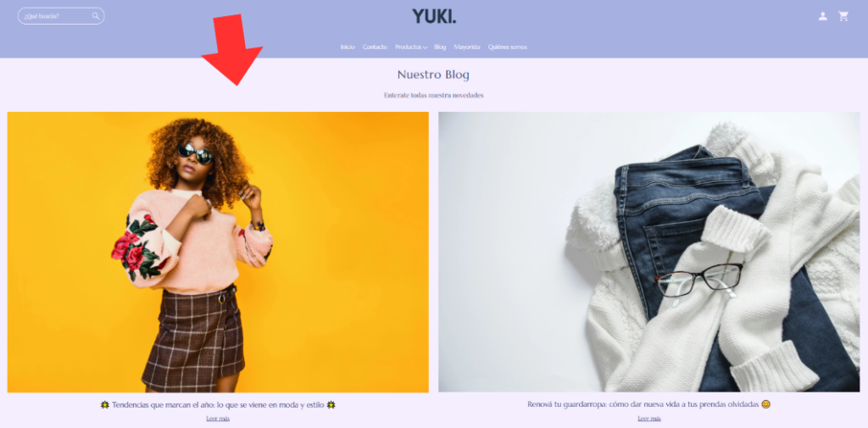Navigate to Quiénes somos
The height and width of the screenshot is (428, 868).
pos(508,47)
